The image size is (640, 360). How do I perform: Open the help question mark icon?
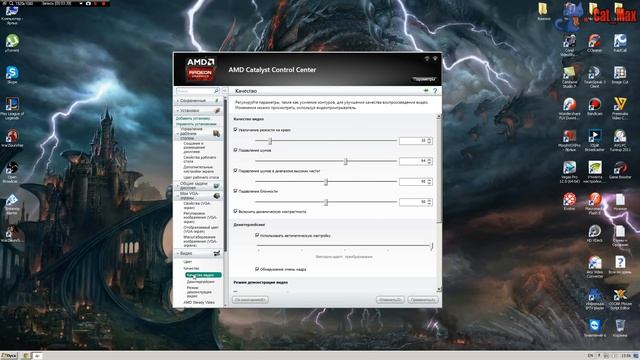click(435, 91)
